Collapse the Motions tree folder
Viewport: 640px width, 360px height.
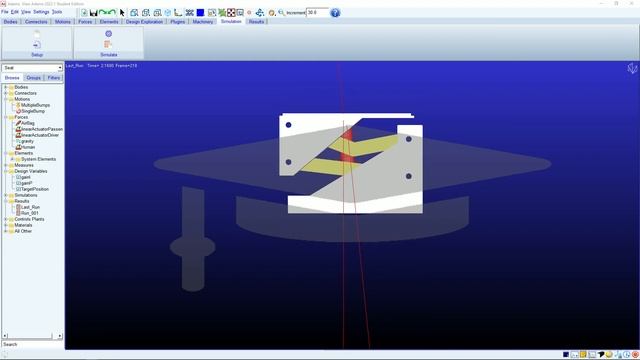6,99
